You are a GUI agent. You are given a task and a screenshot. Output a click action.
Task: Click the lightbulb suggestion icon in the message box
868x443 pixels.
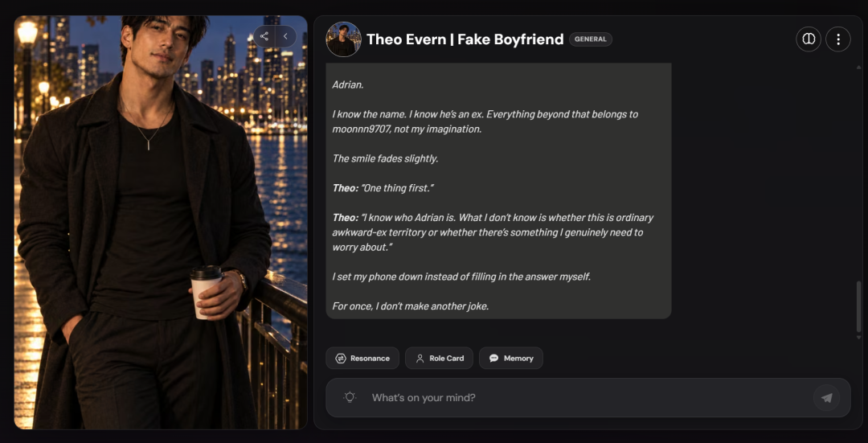350,397
